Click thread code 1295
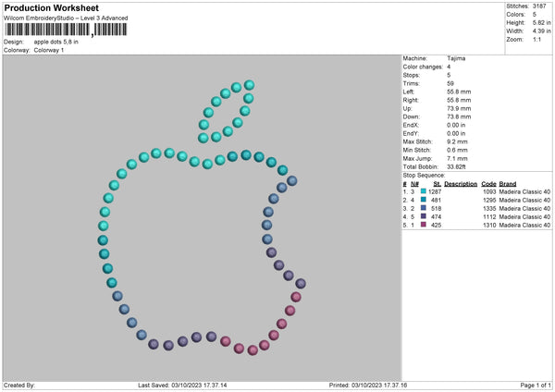Viewport: 555px width, 392px height. (489, 200)
